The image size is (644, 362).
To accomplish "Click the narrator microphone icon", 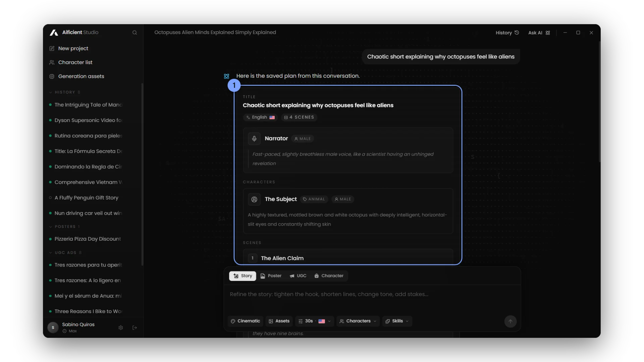I will pyautogui.click(x=254, y=138).
